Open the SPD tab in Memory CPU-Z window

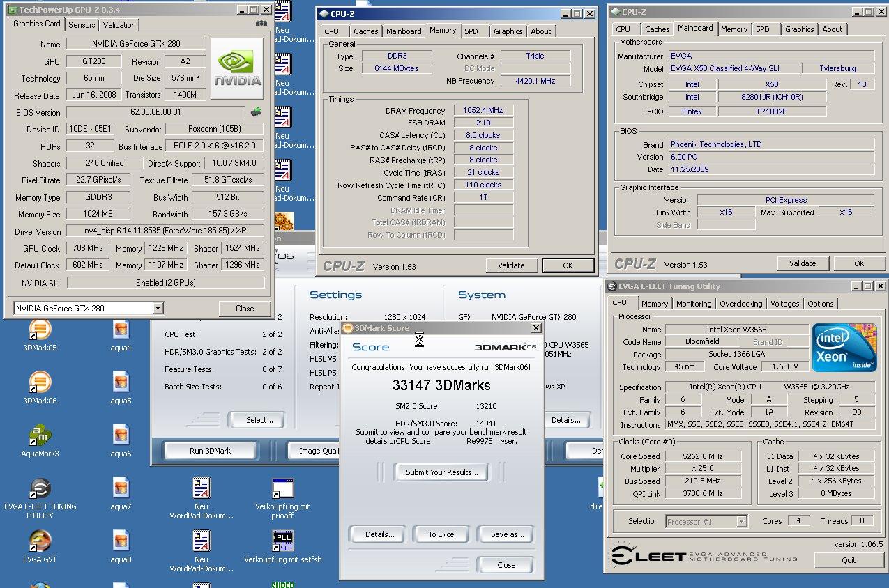[x=471, y=31]
